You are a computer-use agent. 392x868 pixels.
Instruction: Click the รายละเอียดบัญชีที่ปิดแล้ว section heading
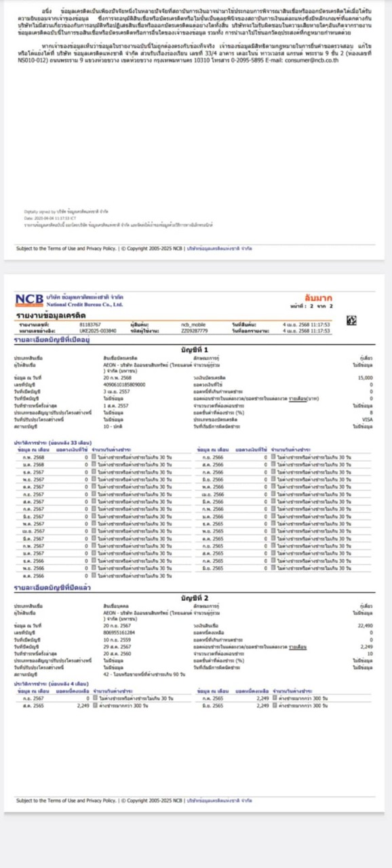[51, 588]
